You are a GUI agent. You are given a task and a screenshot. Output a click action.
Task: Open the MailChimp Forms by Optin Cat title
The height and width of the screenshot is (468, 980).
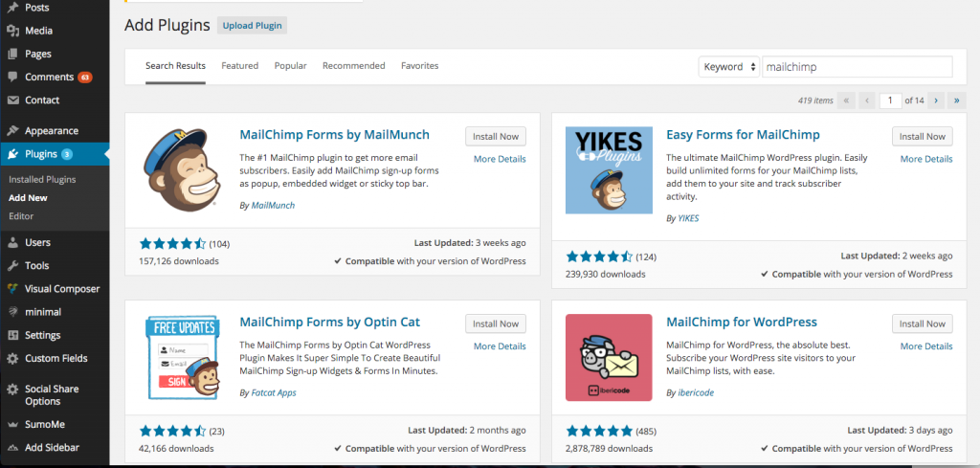coord(330,323)
